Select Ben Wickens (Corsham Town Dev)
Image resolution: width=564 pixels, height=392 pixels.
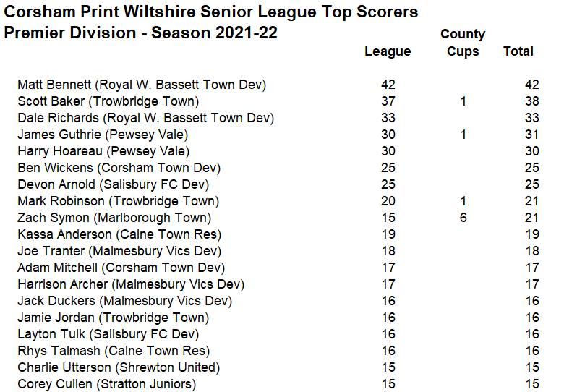[x=119, y=168]
